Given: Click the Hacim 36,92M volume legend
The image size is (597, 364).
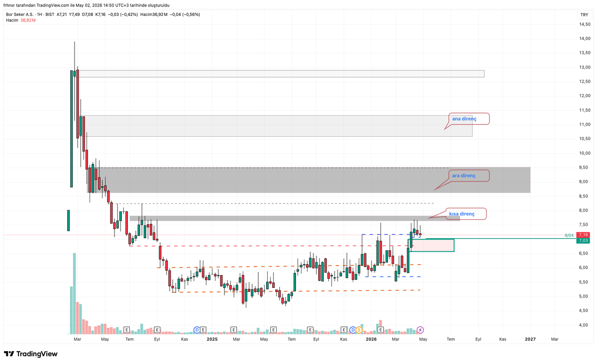Looking at the screenshot, I should pos(20,20).
